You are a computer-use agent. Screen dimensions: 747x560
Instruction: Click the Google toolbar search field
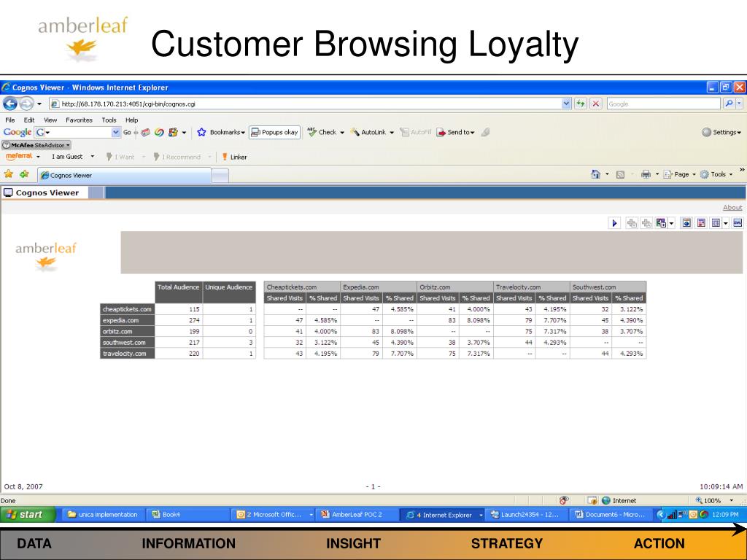[77, 133]
